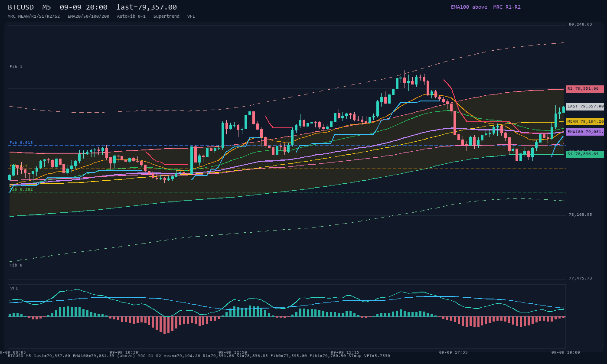This screenshot has width=607, height=364.
Task: Click the "MRC R1-R2" status text at top right
Action: pyautogui.click(x=507, y=7)
